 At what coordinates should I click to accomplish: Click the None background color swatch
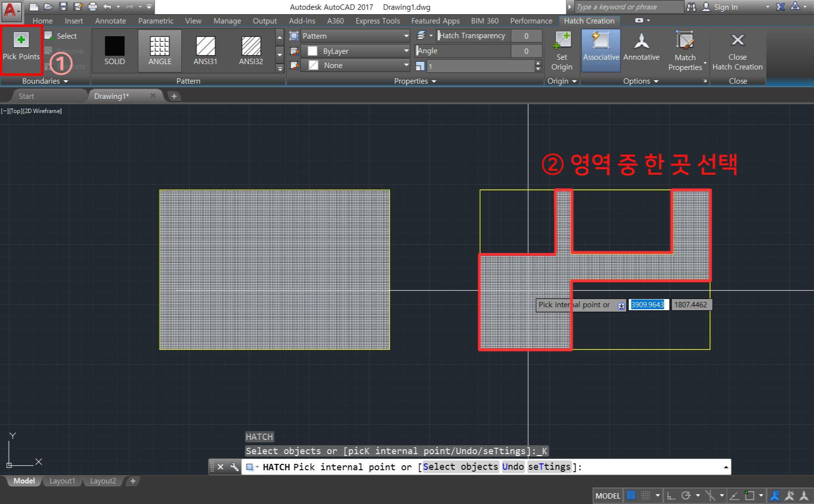pyautogui.click(x=313, y=65)
